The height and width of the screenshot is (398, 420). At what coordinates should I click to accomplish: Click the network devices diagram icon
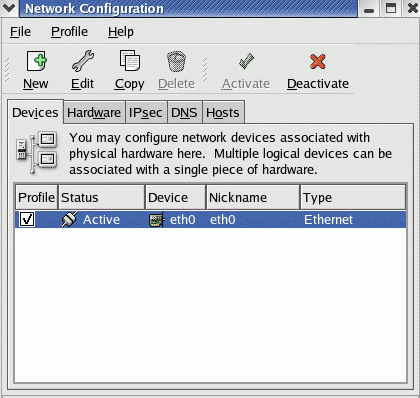(37, 153)
